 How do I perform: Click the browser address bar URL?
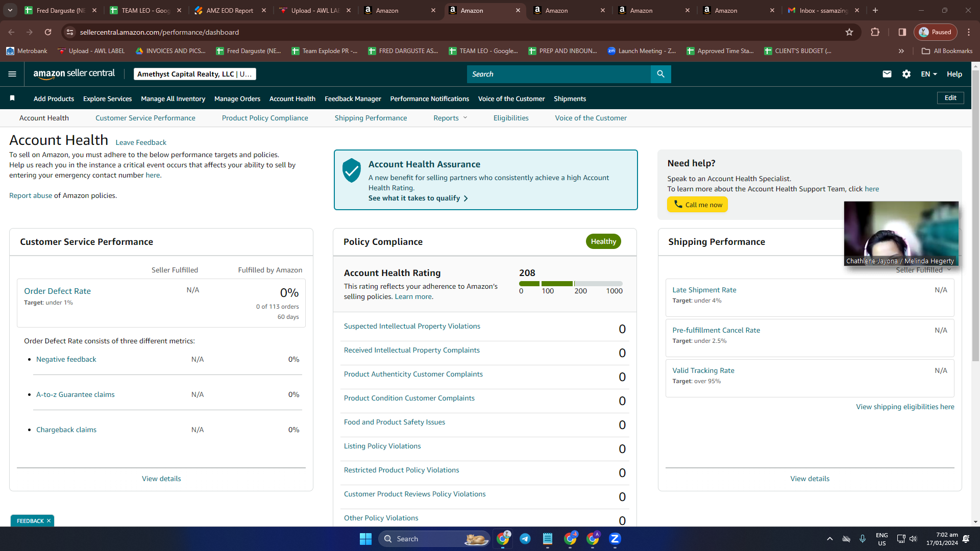pyautogui.click(x=159, y=32)
